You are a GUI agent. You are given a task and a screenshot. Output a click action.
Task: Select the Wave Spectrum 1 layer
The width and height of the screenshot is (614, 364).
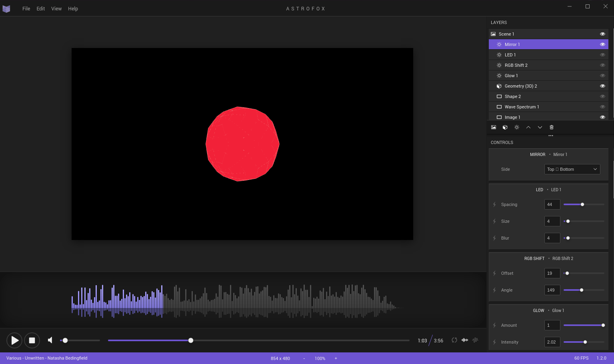pyautogui.click(x=548, y=107)
